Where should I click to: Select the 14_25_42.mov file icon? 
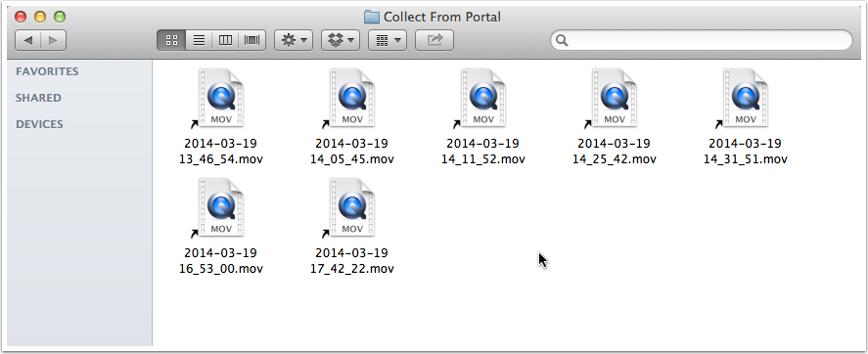(614, 99)
